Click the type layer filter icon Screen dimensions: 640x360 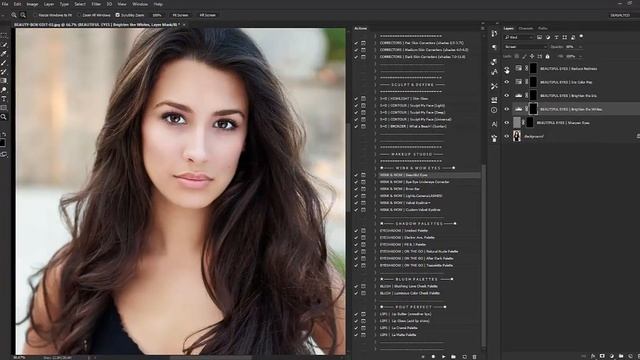point(556,37)
